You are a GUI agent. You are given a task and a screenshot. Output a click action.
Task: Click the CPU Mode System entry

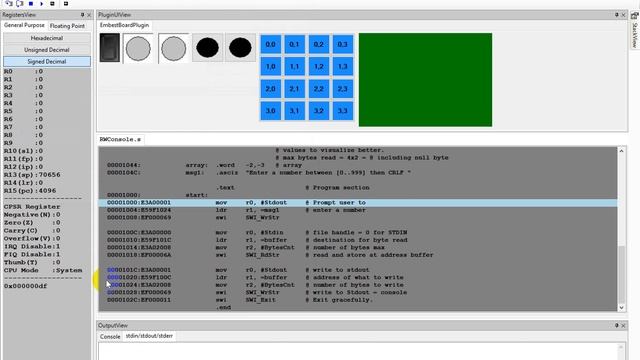click(43, 270)
